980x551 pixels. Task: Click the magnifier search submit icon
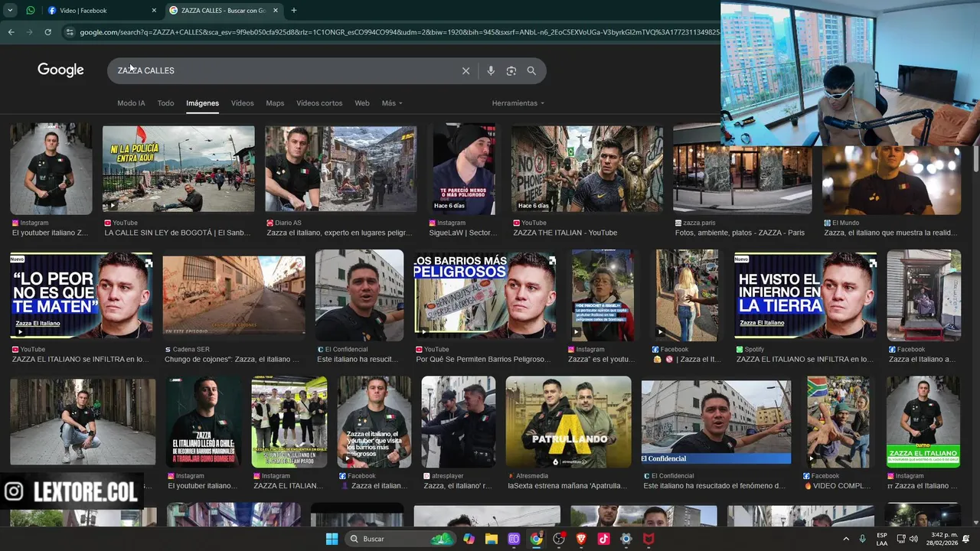point(531,70)
